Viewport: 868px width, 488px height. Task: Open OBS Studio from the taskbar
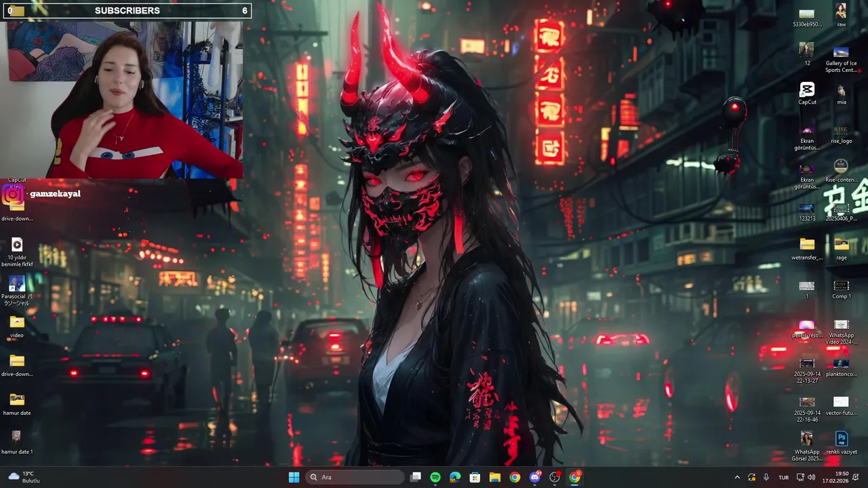pyautogui.click(x=555, y=477)
